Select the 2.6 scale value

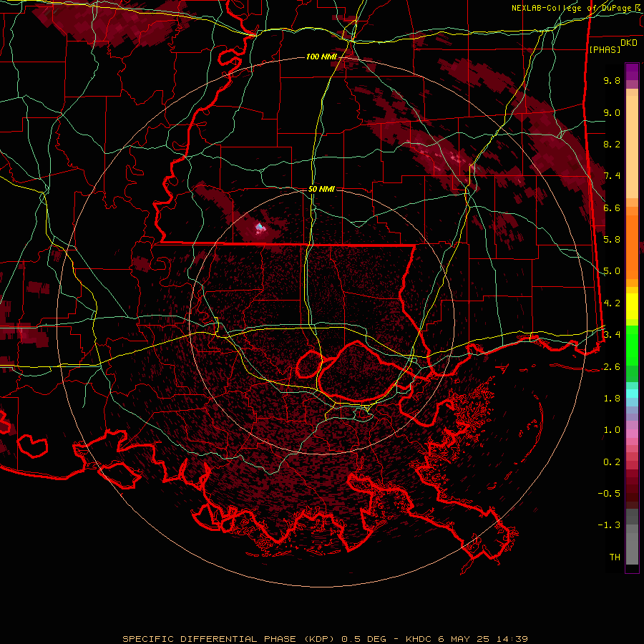(612, 367)
